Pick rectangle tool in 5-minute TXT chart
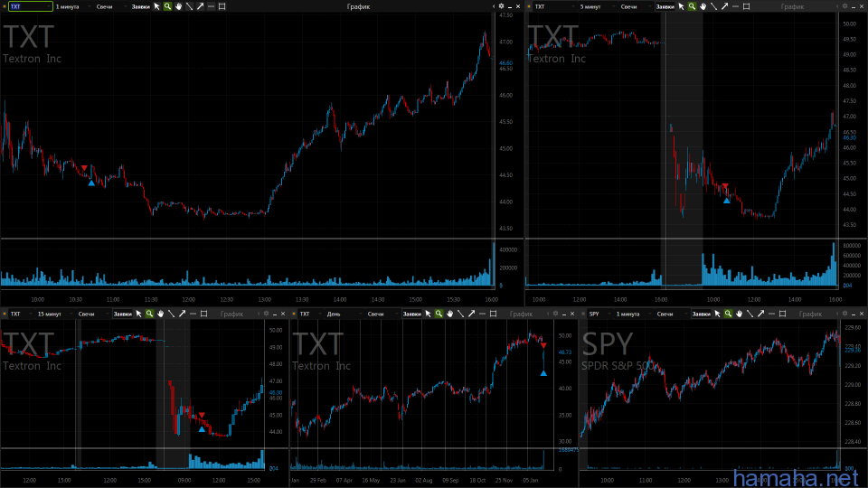 [746, 6]
